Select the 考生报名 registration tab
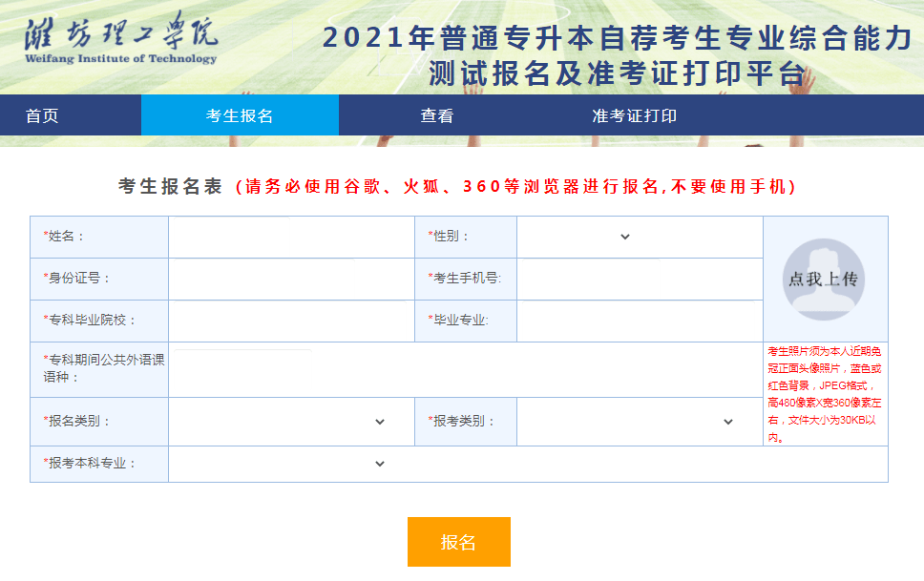924x581 pixels. (239, 115)
